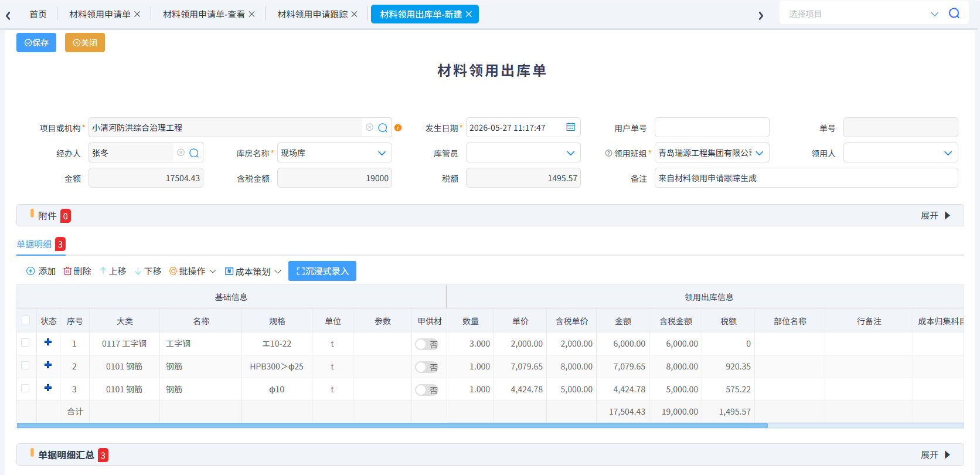Click the table's horizontal scrollbar

pos(392,426)
